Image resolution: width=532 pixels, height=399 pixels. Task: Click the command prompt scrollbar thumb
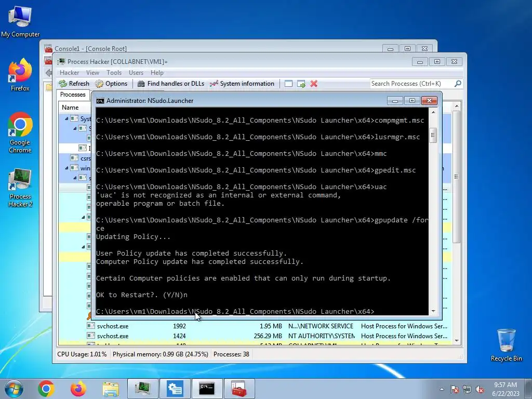click(433, 136)
